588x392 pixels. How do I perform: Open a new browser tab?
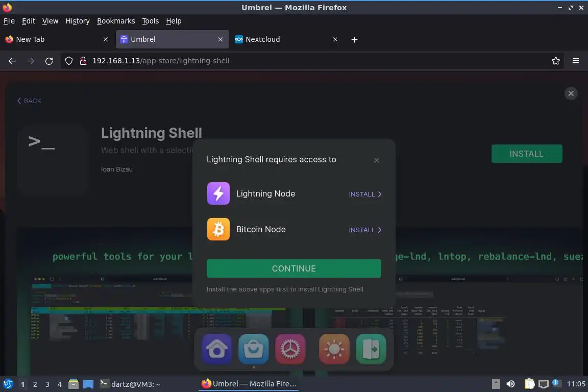354,39
